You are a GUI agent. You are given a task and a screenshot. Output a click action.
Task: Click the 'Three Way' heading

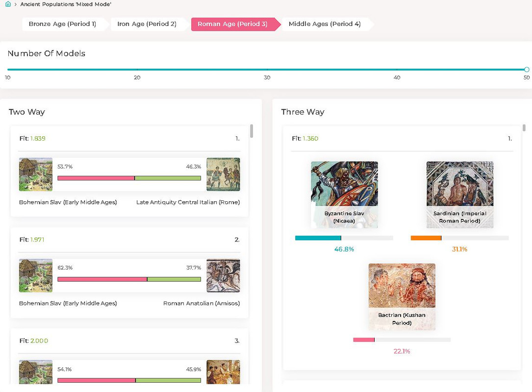(x=303, y=112)
